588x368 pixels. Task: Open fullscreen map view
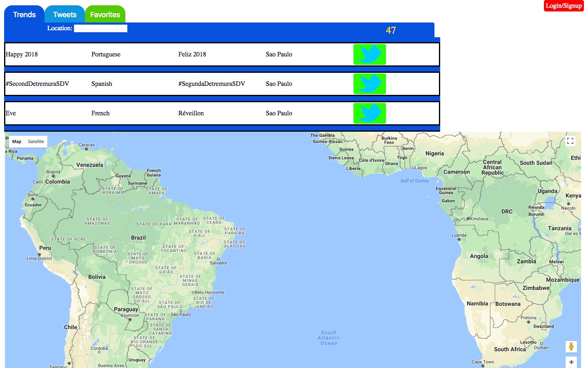[x=570, y=141]
